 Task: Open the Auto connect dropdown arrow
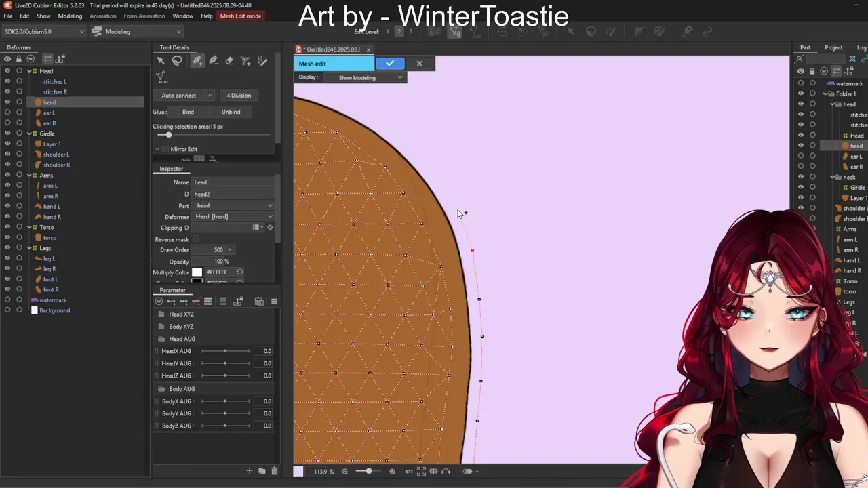click(210, 96)
